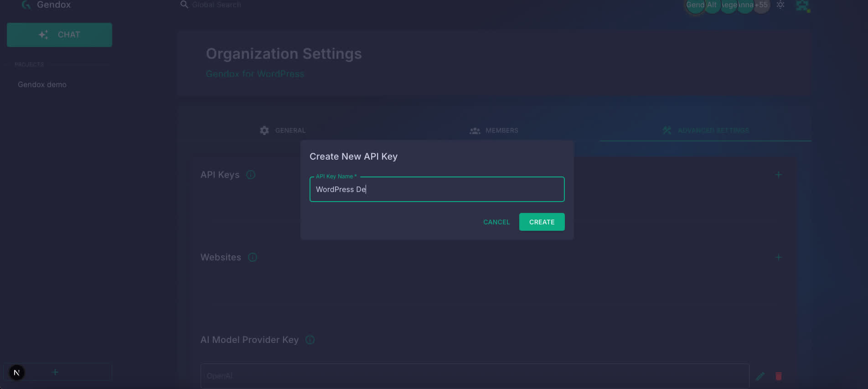Show info about API Keys
This screenshot has height=389, width=868.
pos(251,175)
